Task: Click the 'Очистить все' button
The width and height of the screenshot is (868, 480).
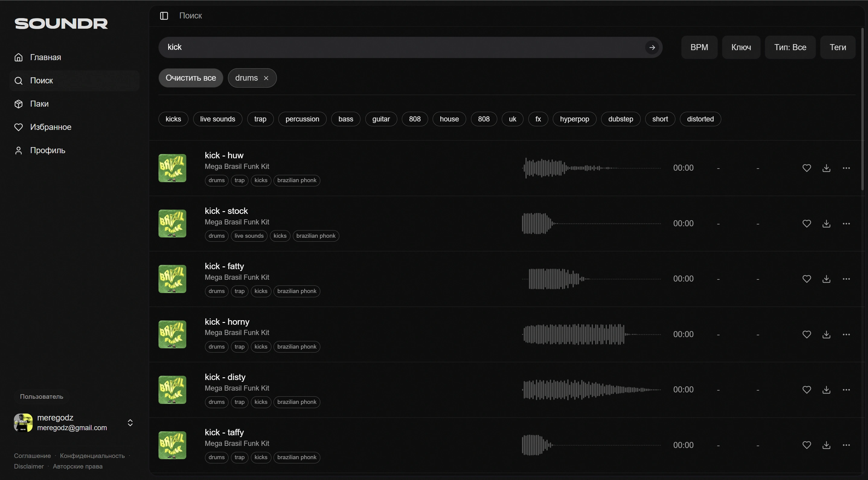Action: pos(191,78)
